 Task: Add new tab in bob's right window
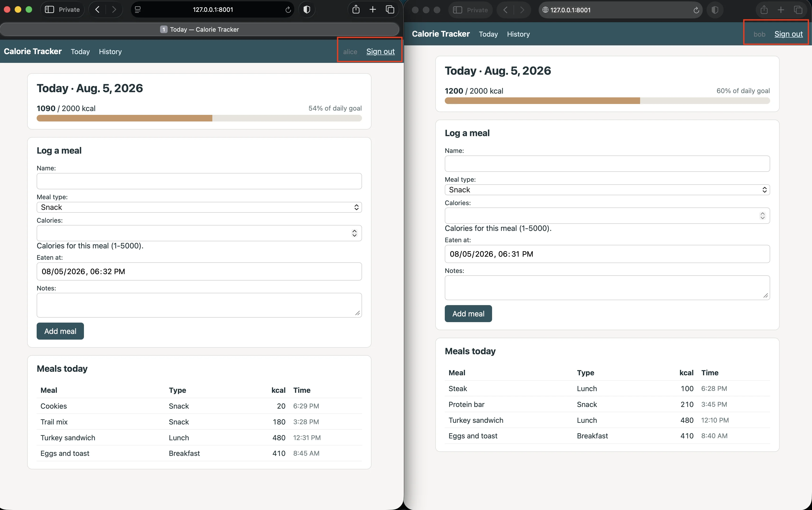click(781, 10)
